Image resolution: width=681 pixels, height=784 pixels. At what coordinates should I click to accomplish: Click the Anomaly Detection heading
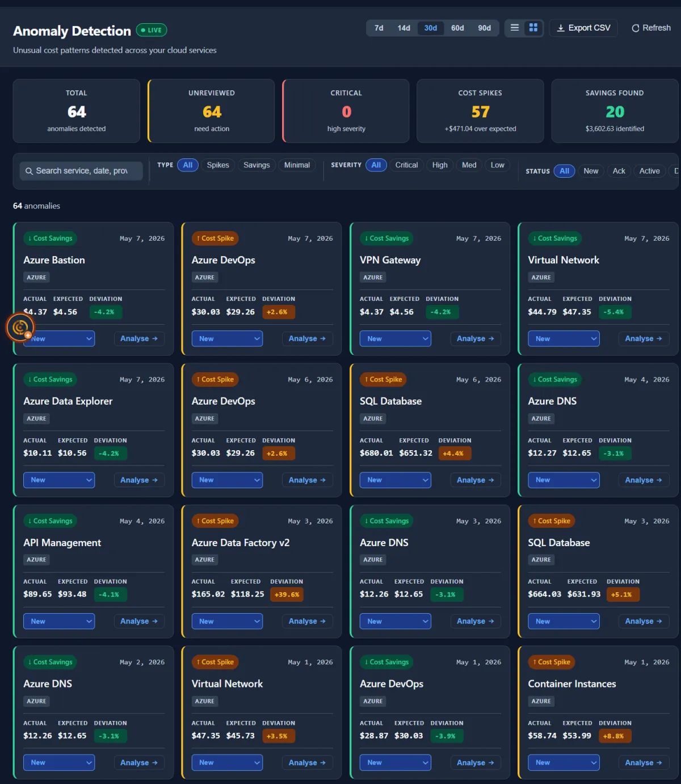(x=72, y=31)
